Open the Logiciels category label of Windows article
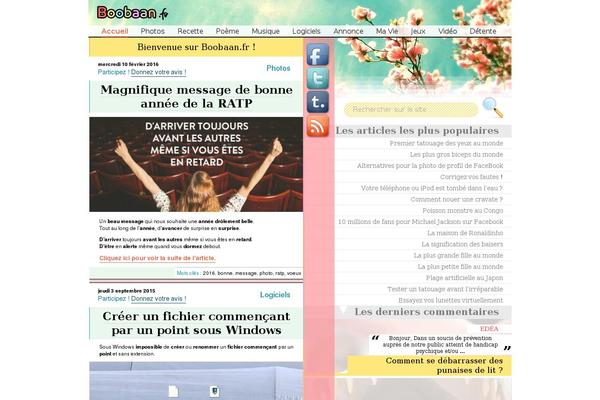The height and width of the screenshot is (400, 600). pos(275,295)
